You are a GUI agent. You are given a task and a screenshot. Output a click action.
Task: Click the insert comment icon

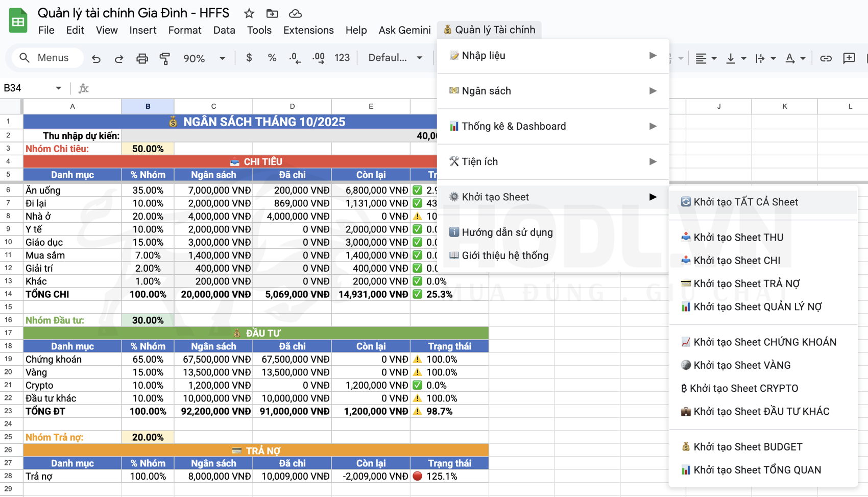pyautogui.click(x=849, y=58)
